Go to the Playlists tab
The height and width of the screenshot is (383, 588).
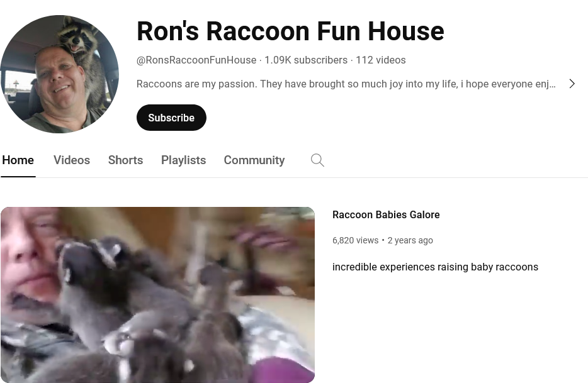coord(183,160)
